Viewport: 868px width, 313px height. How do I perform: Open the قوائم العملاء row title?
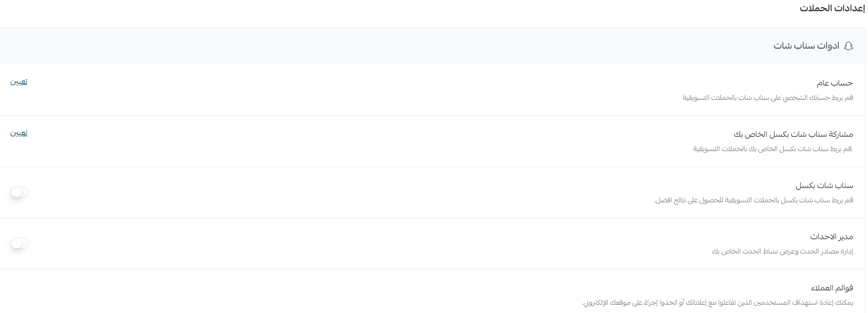pyautogui.click(x=832, y=288)
